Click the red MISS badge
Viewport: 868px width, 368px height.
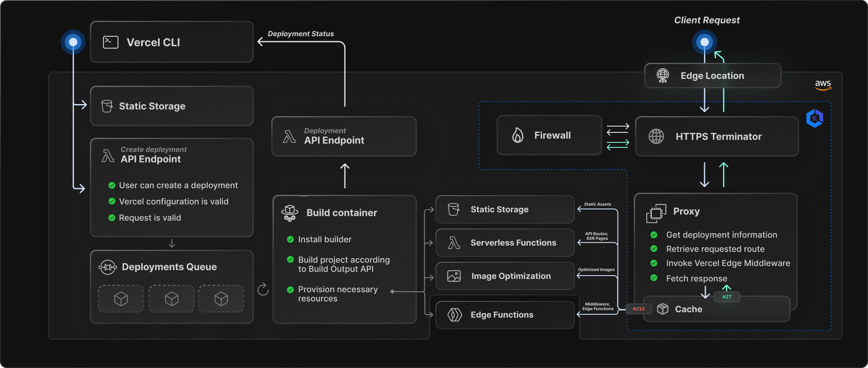(x=638, y=309)
